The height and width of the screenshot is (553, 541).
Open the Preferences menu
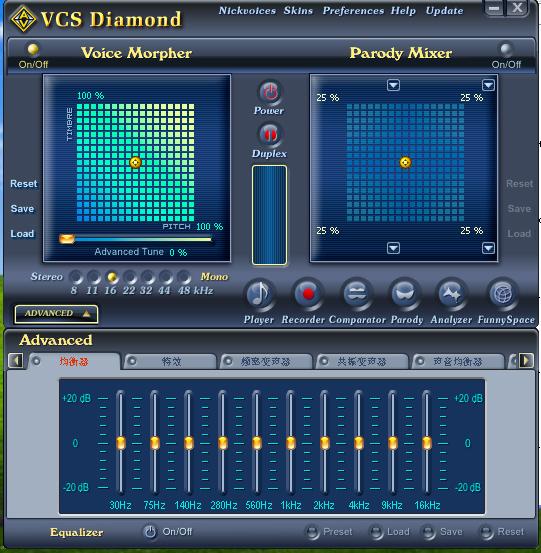[353, 11]
